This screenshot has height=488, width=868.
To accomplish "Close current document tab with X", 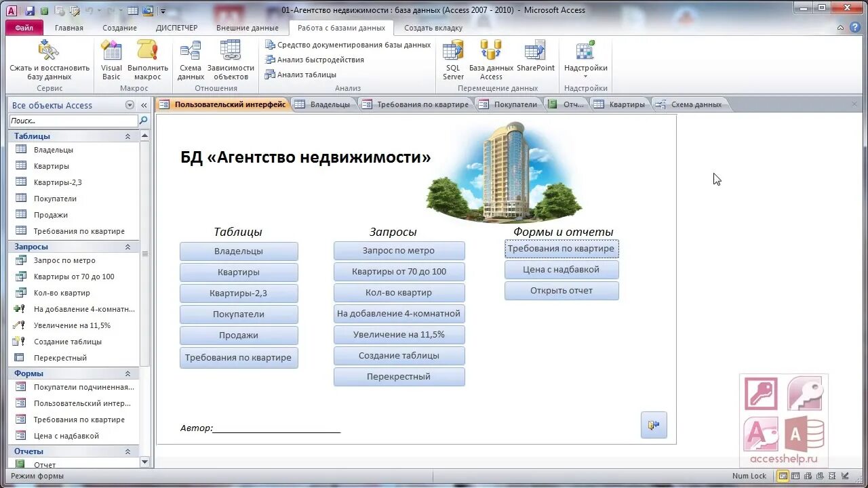I will pos(854,104).
